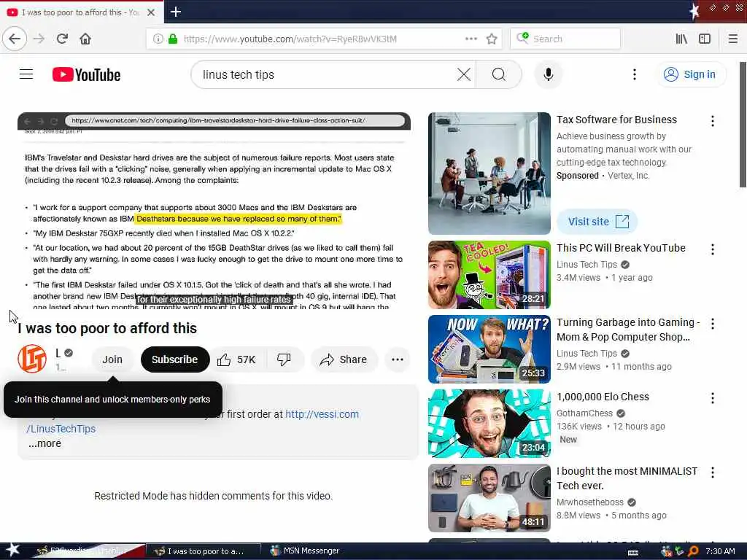The image size is (747, 560).
Task: Open options for 'This PC Will Break YouTube'
Action: (712, 249)
